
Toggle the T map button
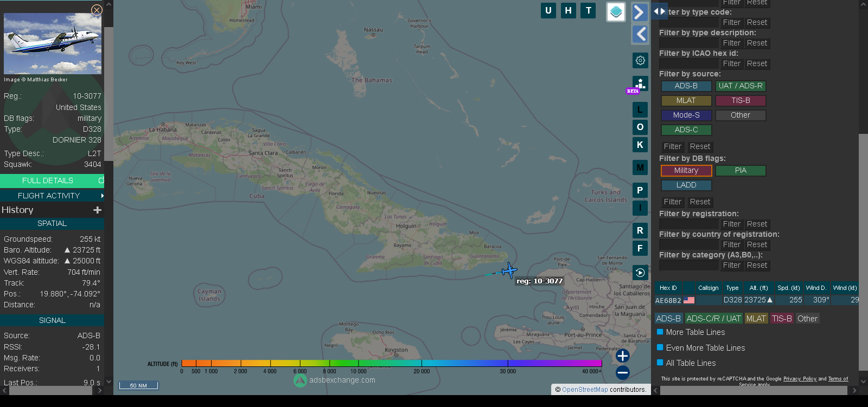(588, 10)
